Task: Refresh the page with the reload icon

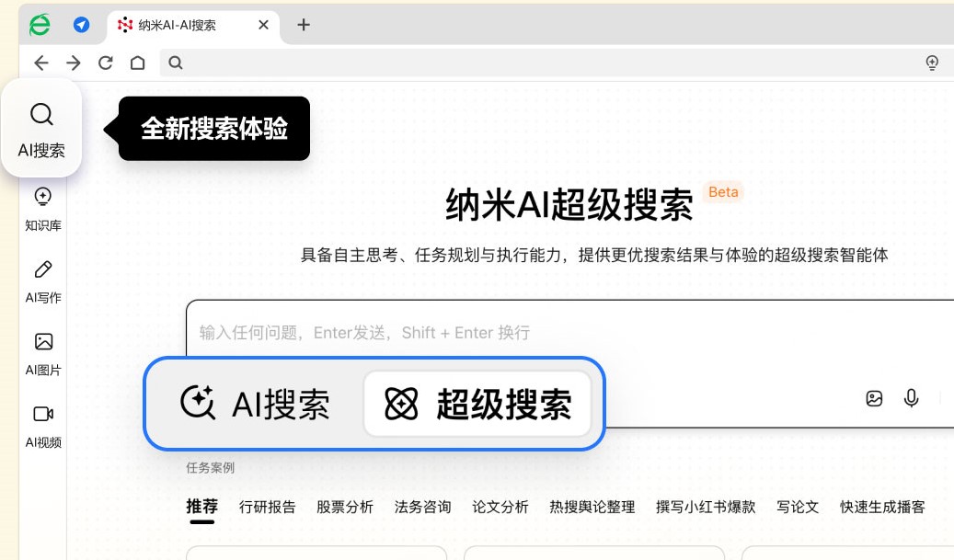Action: [105, 63]
